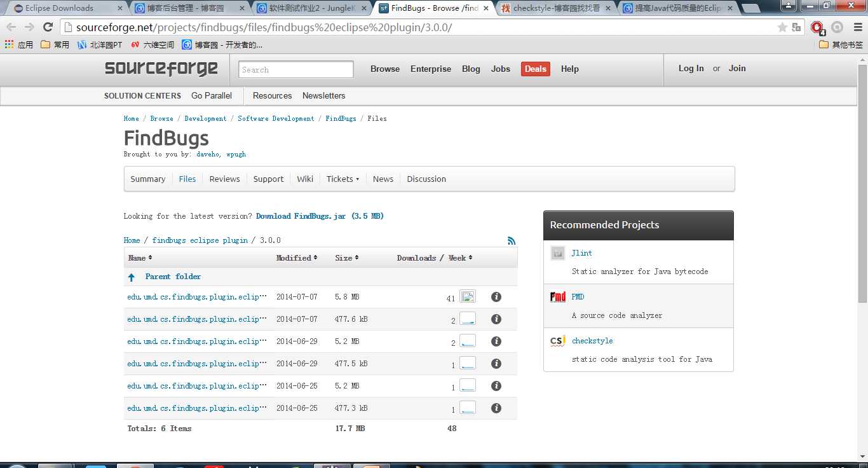The width and height of the screenshot is (868, 468).
Task: Click the checkstyle project logo
Action: (558, 341)
